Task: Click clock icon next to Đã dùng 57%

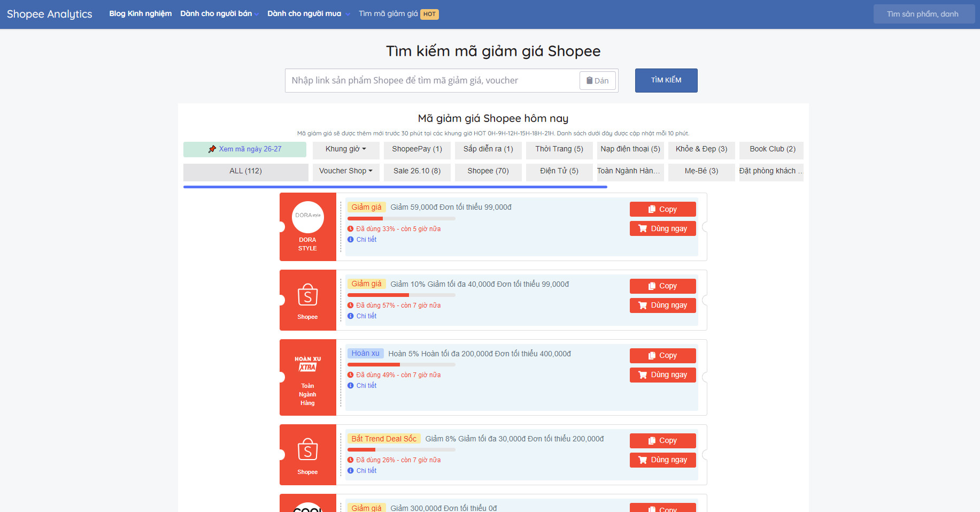Action: (x=351, y=305)
